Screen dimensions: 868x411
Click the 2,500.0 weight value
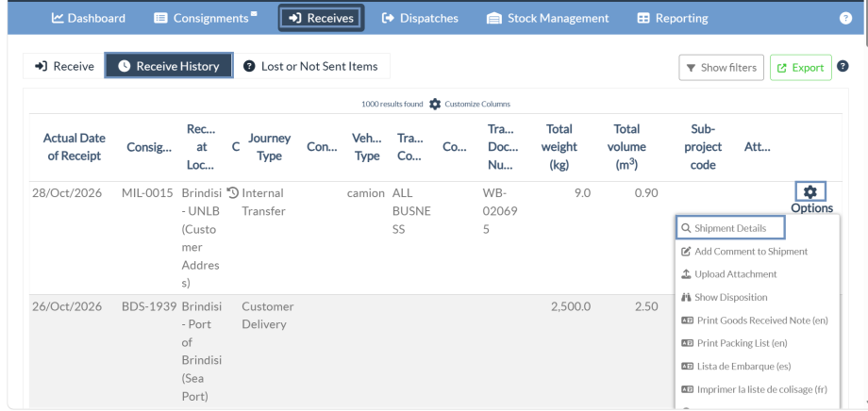571,306
